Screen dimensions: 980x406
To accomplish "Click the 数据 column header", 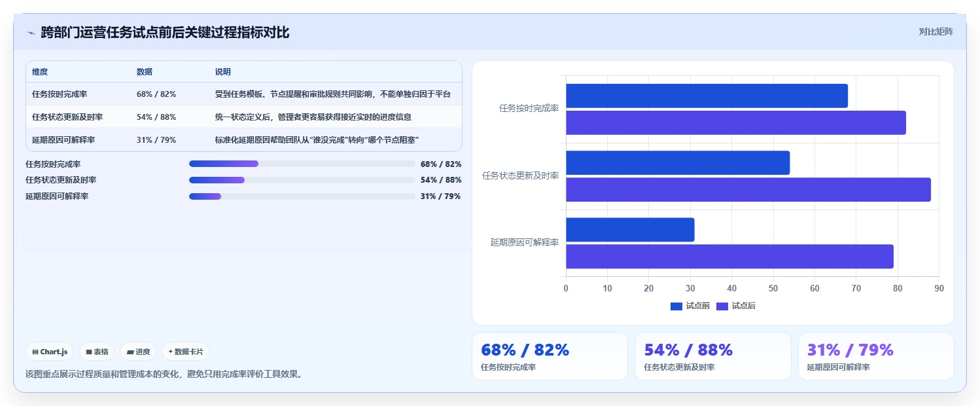I will pos(145,72).
